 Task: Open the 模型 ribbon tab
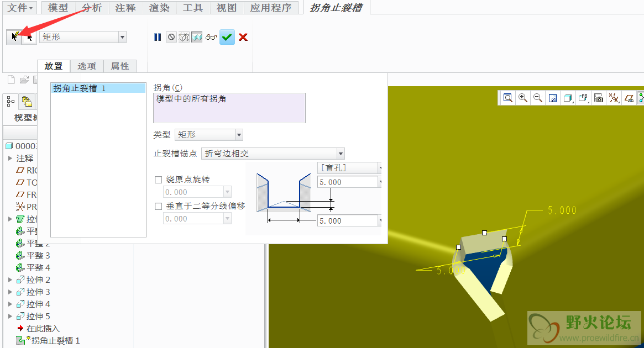58,8
